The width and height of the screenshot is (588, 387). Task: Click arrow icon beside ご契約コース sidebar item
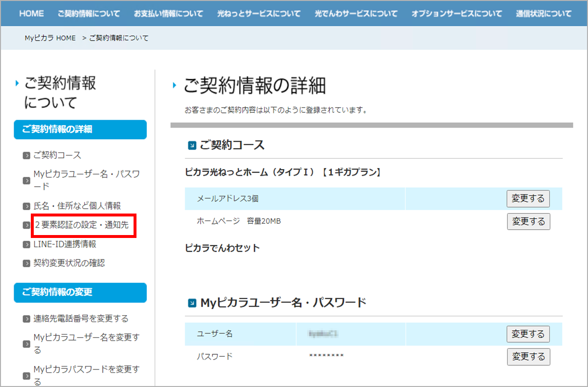[26, 156]
